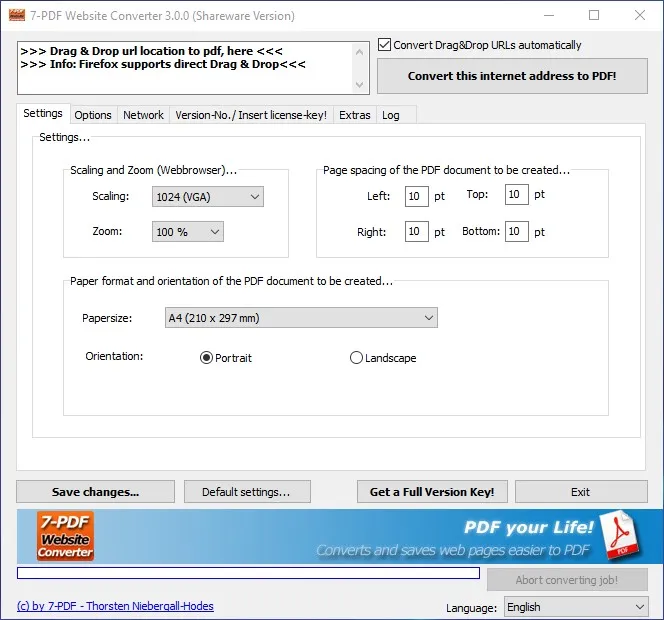Open the Scaling dropdown
Image resolution: width=664 pixels, height=620 pixels.
[x=208, y=197]
